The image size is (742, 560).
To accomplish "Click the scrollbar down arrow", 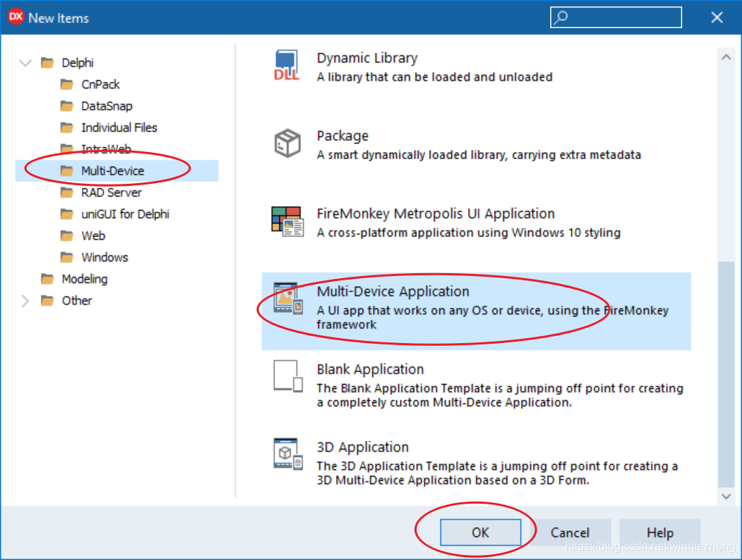I will pyautogui.click(x=726, y=496).
